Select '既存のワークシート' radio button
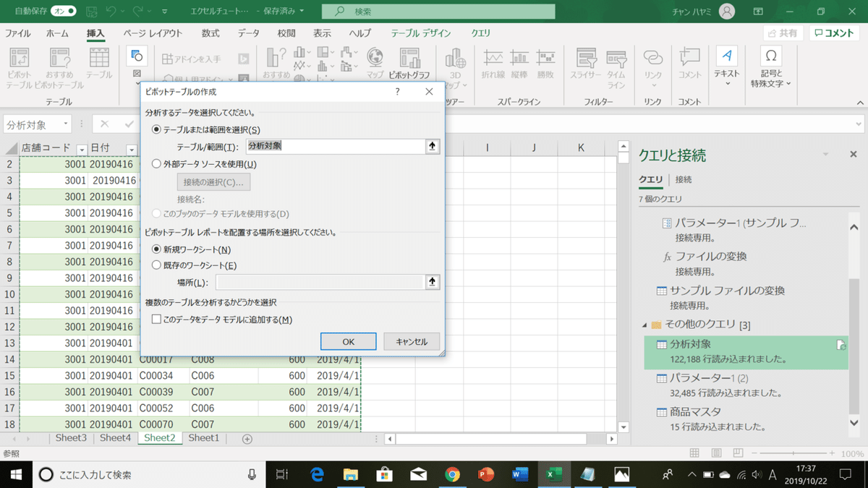This screenshot has height=488, width=868. (156, 265)
